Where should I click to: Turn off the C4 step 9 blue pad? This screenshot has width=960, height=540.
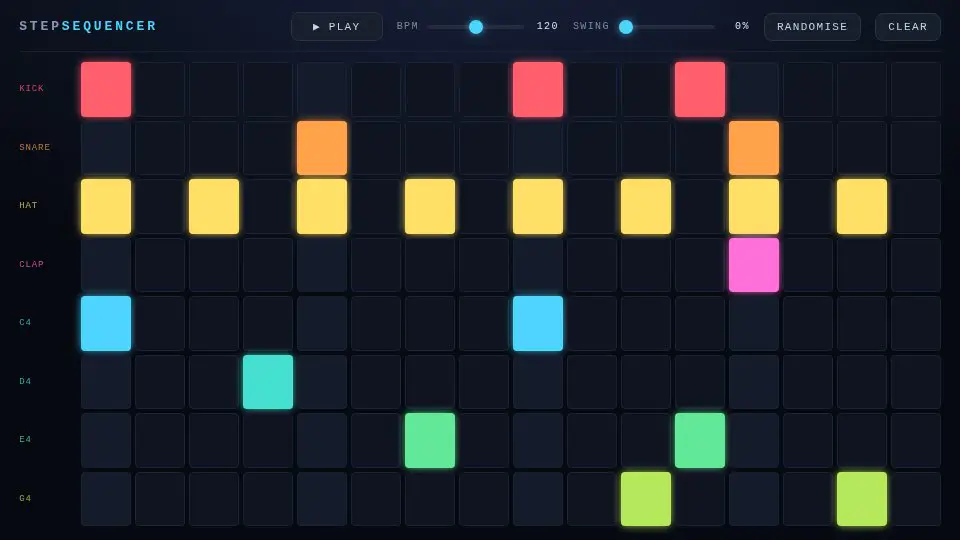coord(538,323)
